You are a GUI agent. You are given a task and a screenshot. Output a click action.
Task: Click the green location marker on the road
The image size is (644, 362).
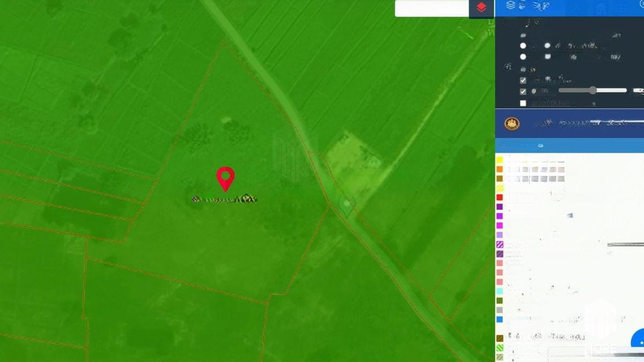coord(347,204)
